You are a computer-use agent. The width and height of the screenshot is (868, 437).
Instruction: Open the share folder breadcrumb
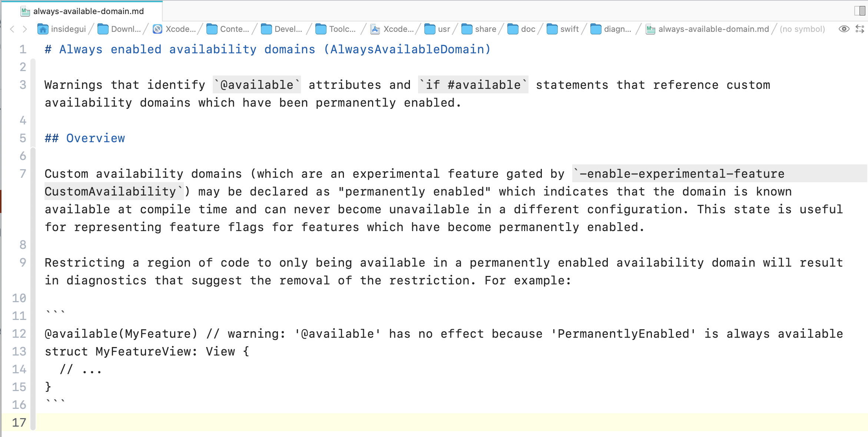[x=479, y=29]
